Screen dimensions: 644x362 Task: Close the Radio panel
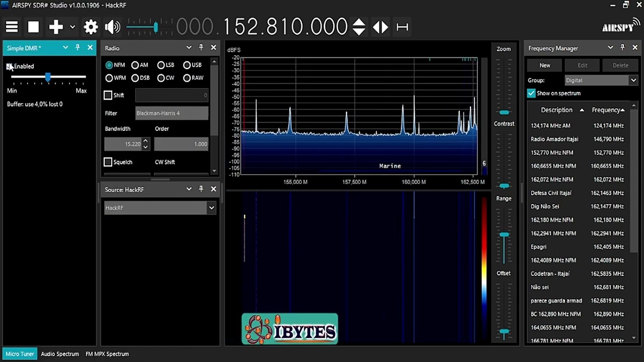point(213,48)
